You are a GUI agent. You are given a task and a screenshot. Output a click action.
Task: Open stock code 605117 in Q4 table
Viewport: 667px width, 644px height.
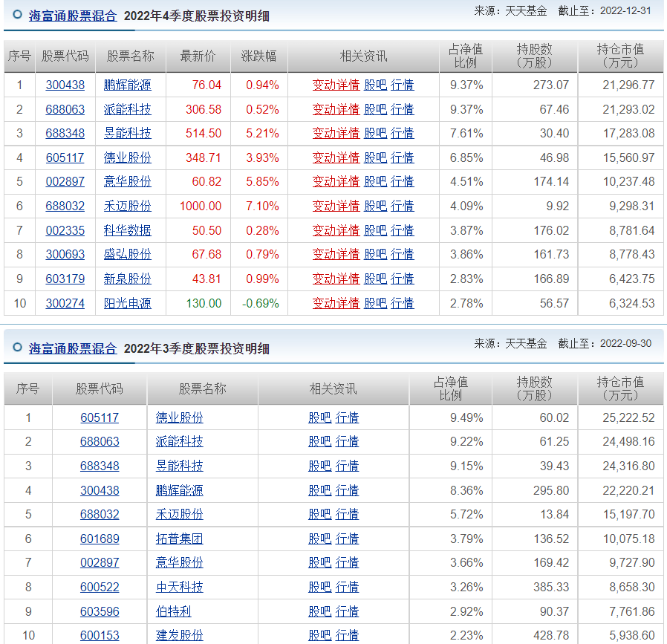(x=65, y=157)
